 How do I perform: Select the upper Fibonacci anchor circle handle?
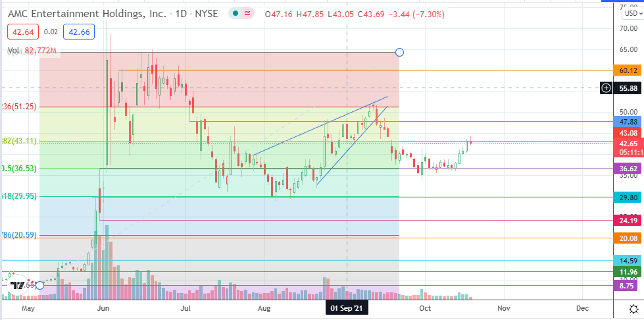click(399, 52)
